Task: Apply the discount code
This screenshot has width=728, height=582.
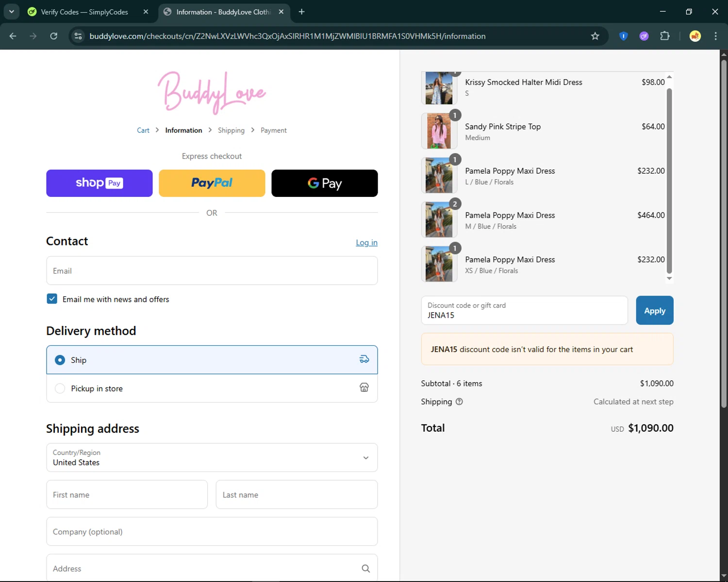Action: pos(655,310)
